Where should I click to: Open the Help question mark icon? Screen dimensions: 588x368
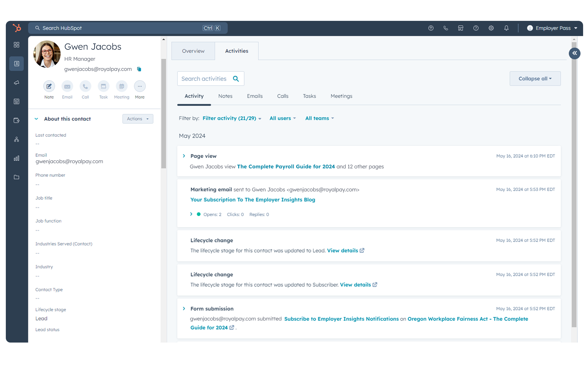point(476,28)
